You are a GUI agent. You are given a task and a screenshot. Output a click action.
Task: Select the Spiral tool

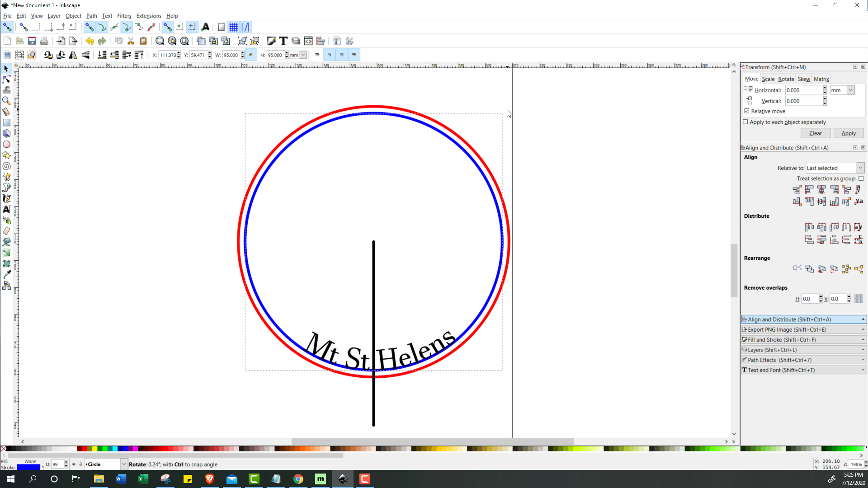[7, 166]
